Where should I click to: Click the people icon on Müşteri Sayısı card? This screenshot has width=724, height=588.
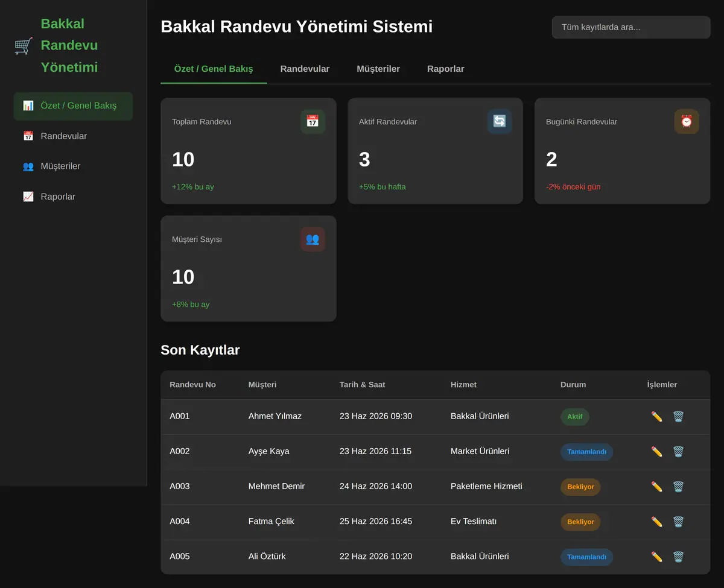point(313,239)
